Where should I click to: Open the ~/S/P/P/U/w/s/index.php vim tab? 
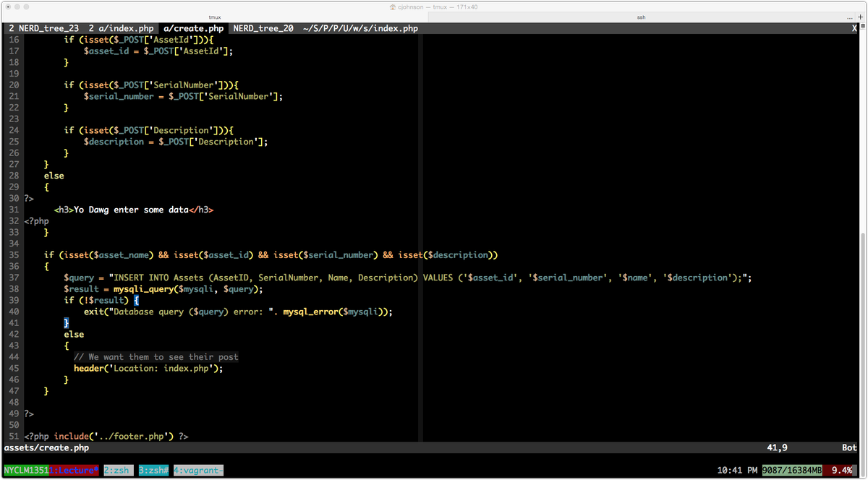[x=360, y=28]
